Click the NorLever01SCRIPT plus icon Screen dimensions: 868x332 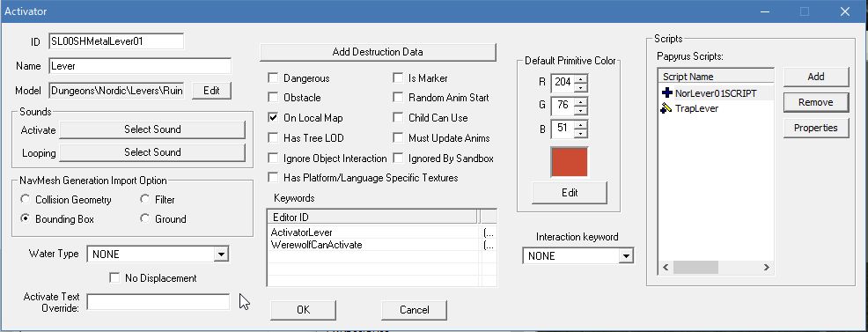[x=666, y=93]
